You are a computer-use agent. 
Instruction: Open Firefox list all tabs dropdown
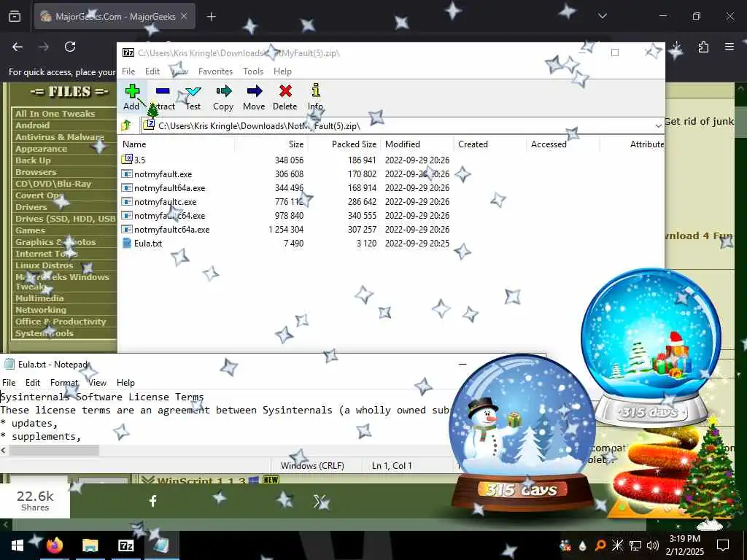[x=603, y=16]
